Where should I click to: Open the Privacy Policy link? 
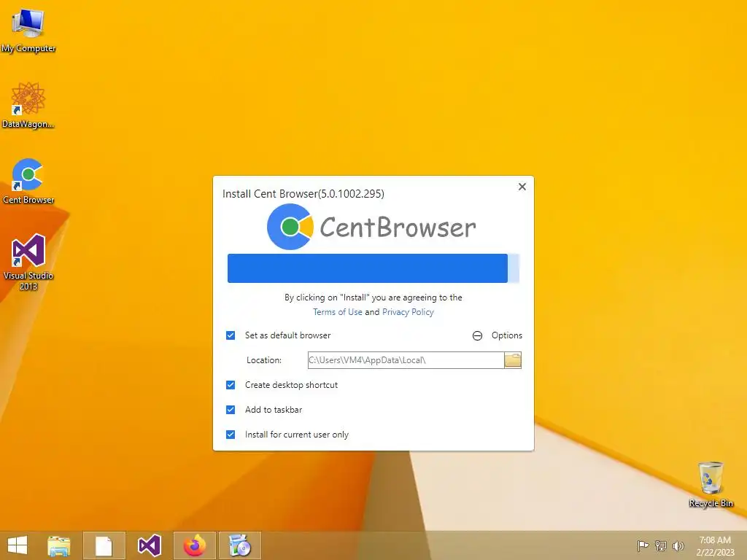click(x=408, y=312)
